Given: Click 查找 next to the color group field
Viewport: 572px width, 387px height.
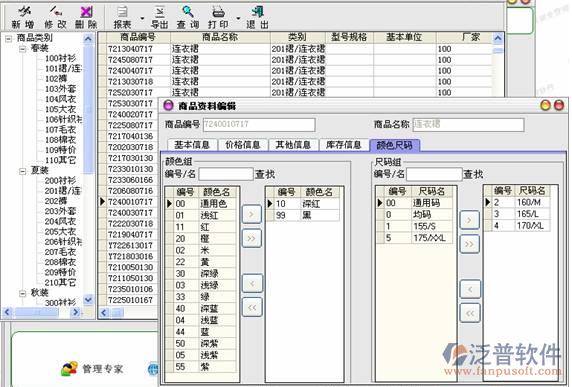Looking at the screenshot, I should [265, 174].
